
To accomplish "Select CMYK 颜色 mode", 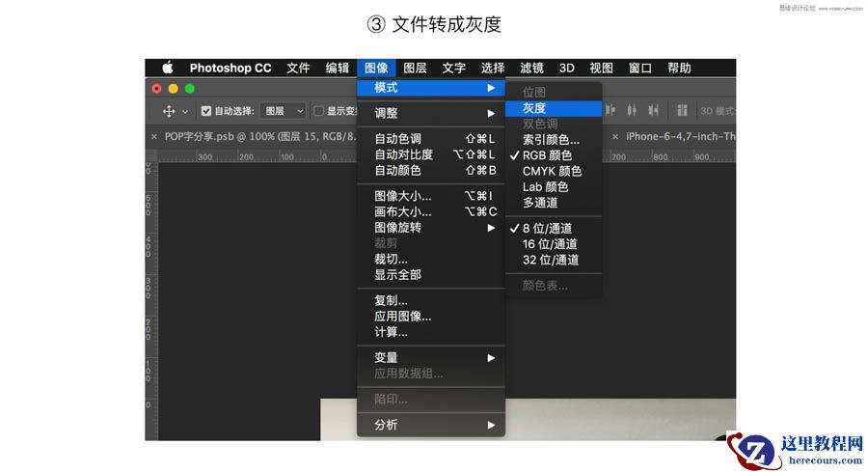I will point(553,171).
